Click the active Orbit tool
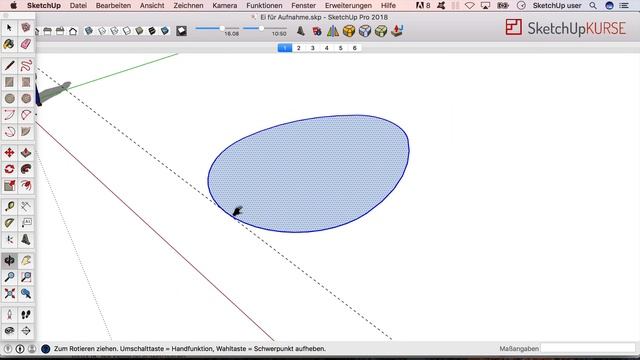 [9, 260]
